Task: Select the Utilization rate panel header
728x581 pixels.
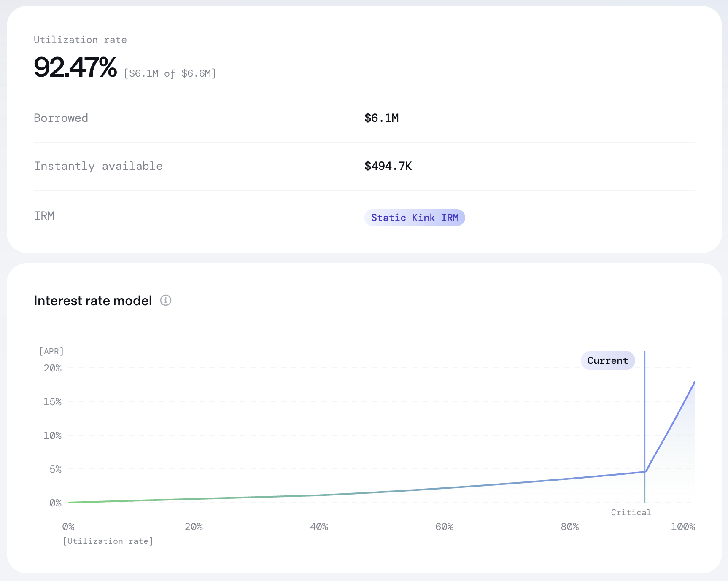Action: 80,39
